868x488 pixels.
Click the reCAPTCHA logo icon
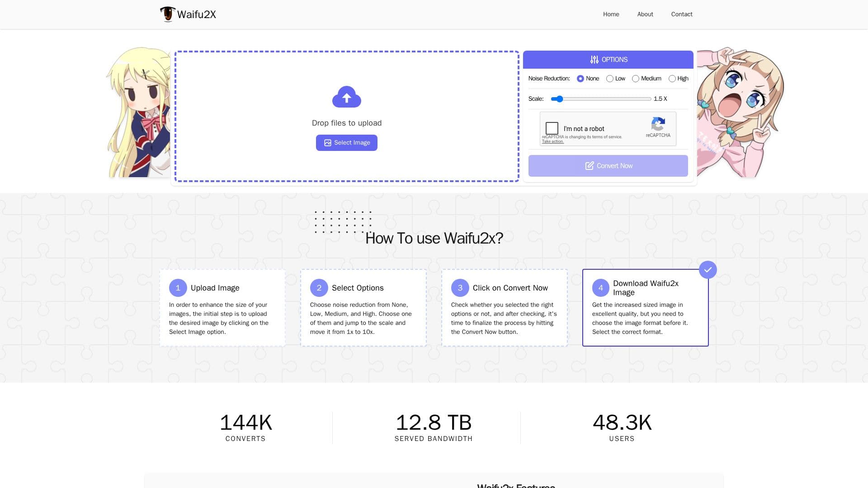658,124
